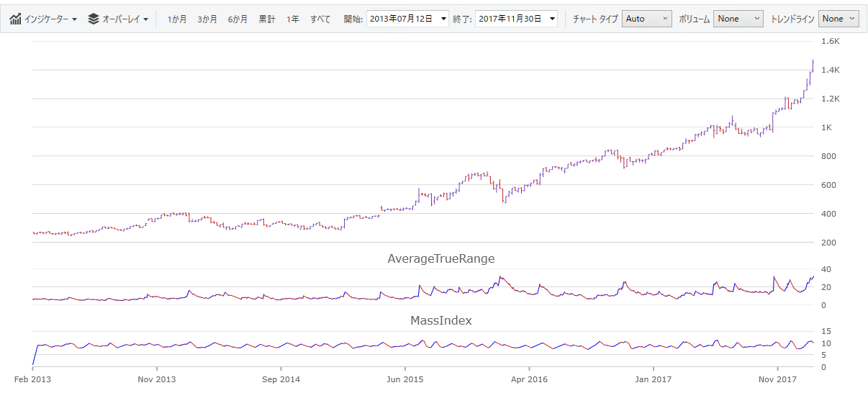868x393 pixels.
Task: Click the 1K price axis label
Action: click(x=826, y=127)
